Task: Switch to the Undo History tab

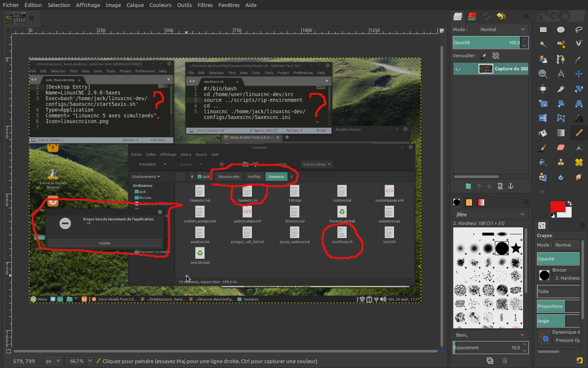Action: coord(501,16)
